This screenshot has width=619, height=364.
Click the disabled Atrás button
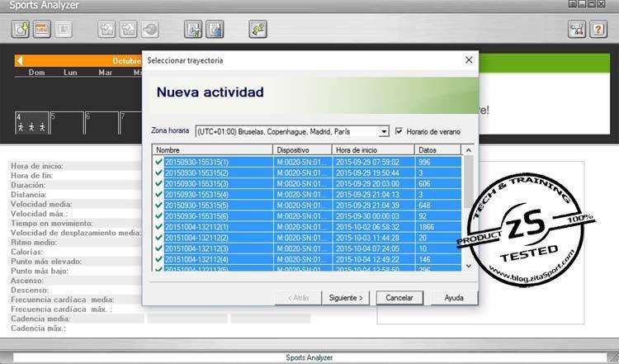coord(299,298)
